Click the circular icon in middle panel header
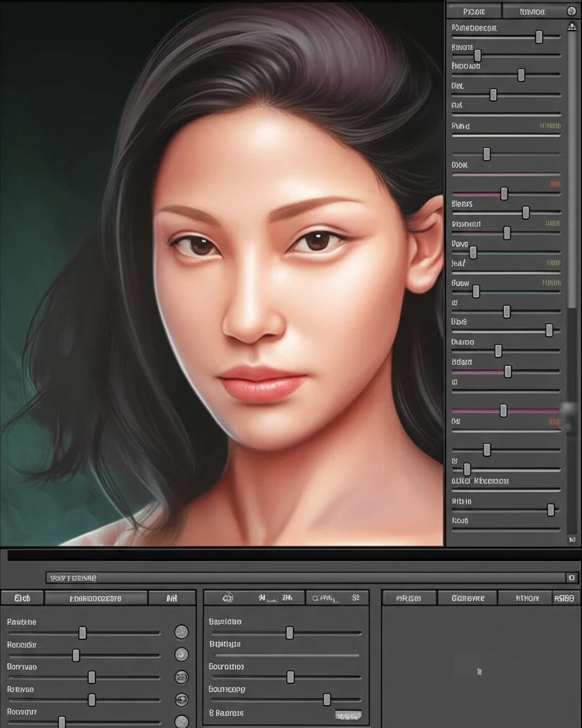The image size is (582, 728). [x=228, y=598]
